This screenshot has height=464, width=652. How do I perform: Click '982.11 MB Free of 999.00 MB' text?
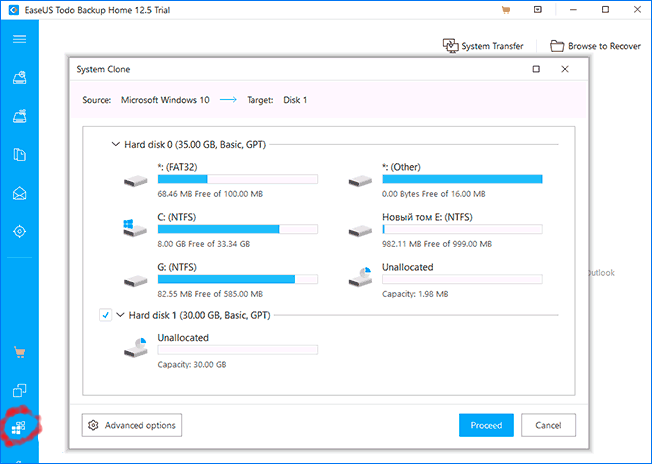tap(437, 244)
